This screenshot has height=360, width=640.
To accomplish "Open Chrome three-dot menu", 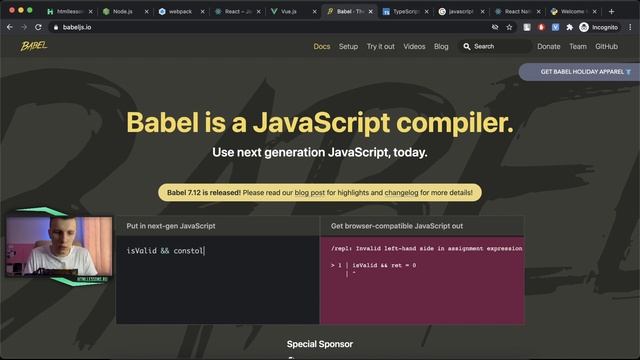I will (630, 27).
